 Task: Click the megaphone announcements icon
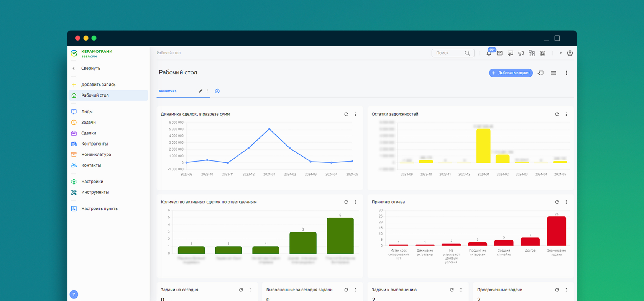521,53
